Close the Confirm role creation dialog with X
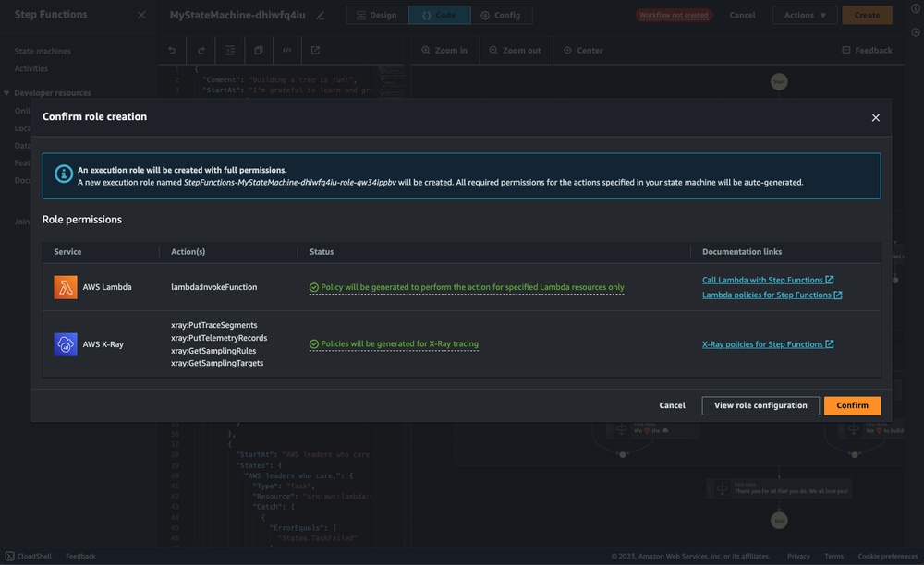The image size is (924, 565). click(876, 118)
